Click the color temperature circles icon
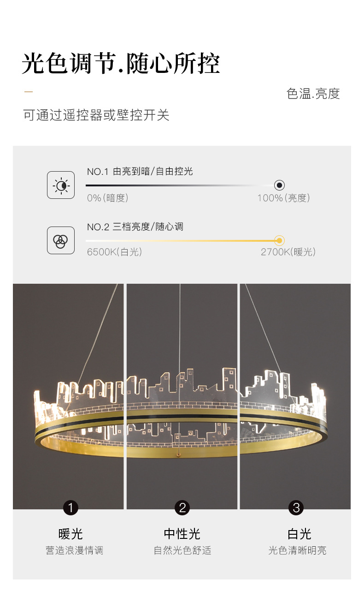Screen dimensions: 364x597 60,240
